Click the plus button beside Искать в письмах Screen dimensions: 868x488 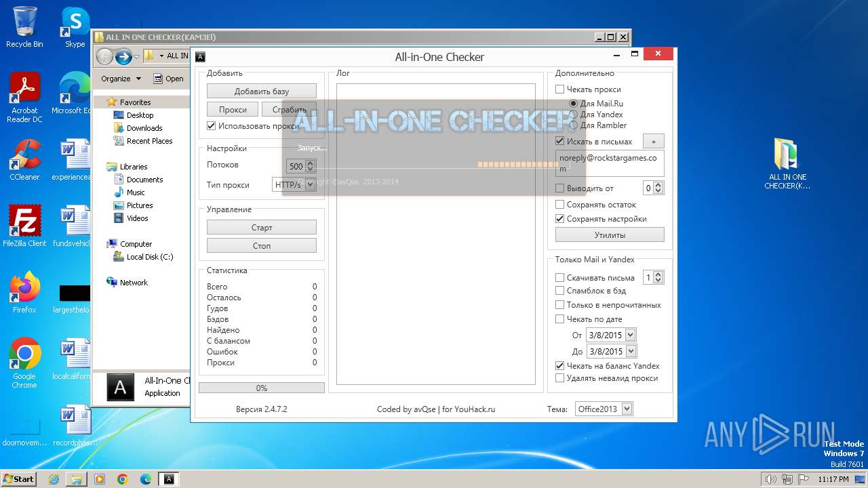[654, 141]
